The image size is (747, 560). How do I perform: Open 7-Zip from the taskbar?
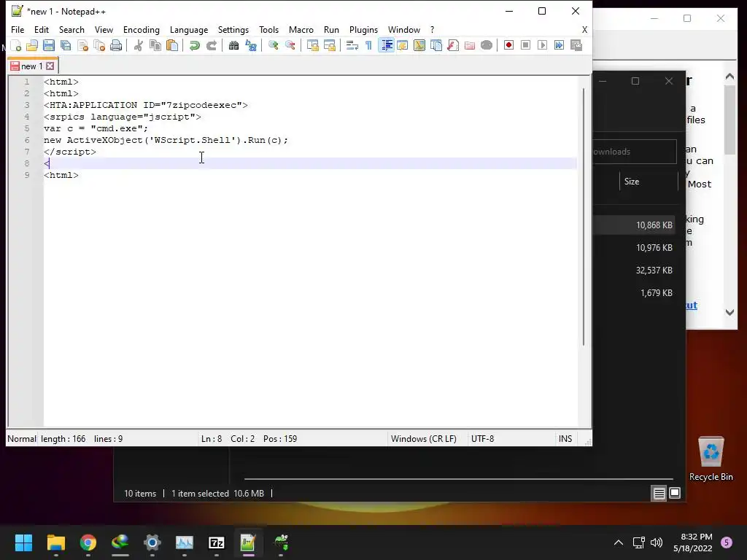(216, 542)
